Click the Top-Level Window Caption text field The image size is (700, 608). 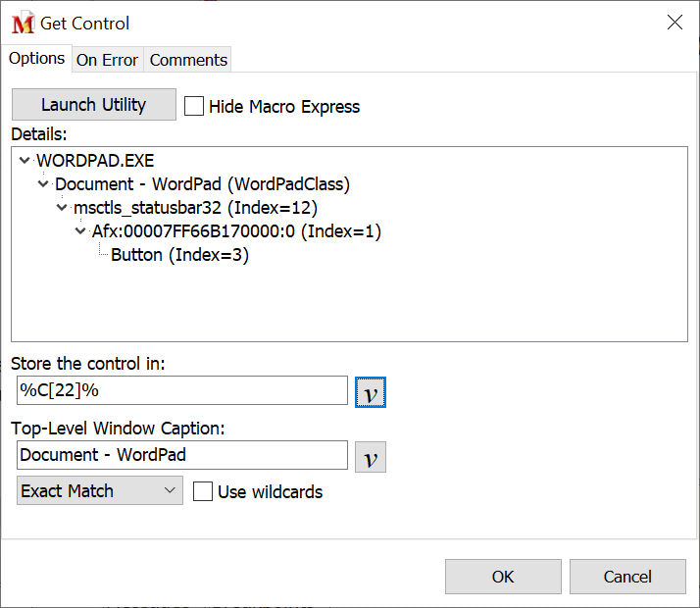181,455
